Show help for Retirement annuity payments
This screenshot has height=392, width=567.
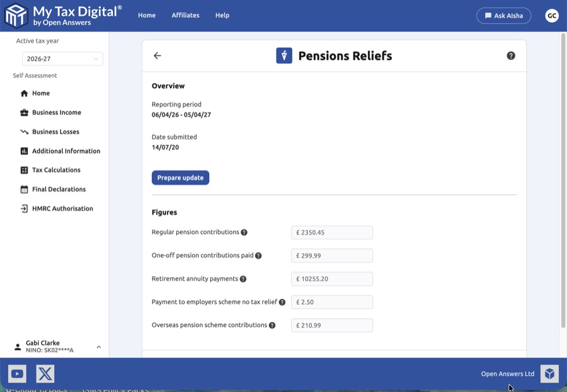(243, 279)
